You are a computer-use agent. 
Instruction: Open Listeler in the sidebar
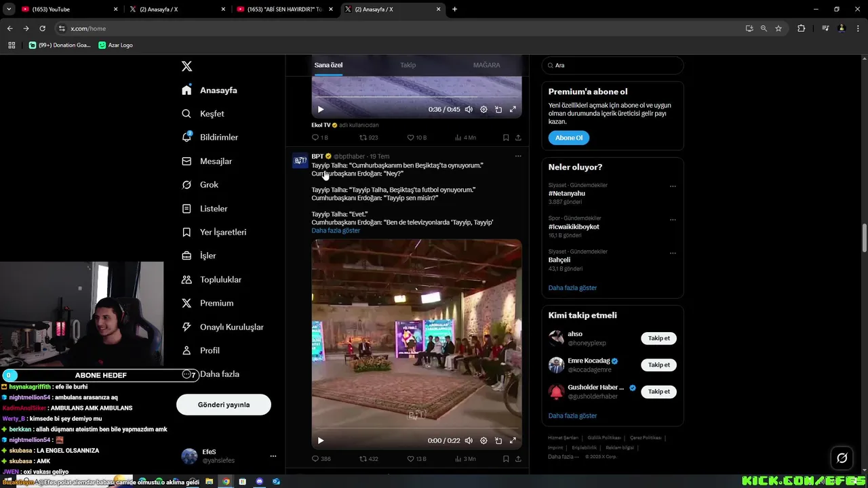[205, 209]
